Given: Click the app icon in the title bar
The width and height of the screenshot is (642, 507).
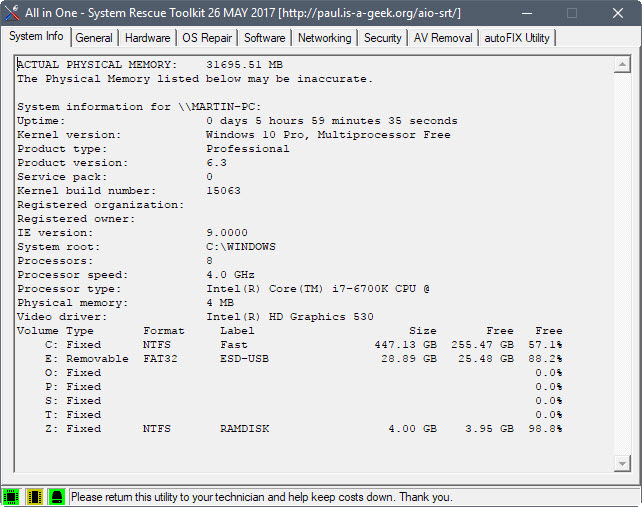Looking at the screenshot, I should 12,13.
